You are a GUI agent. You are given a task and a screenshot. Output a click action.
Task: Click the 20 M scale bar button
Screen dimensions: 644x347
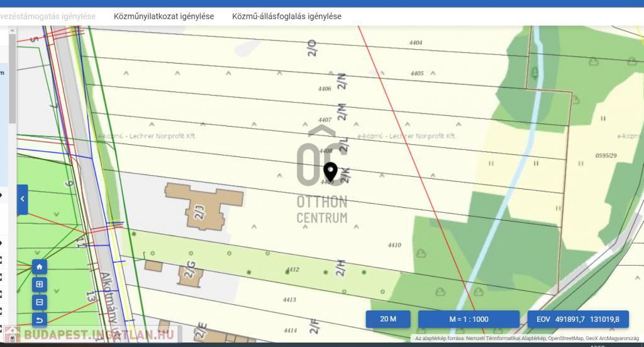[x=388, y=319]
